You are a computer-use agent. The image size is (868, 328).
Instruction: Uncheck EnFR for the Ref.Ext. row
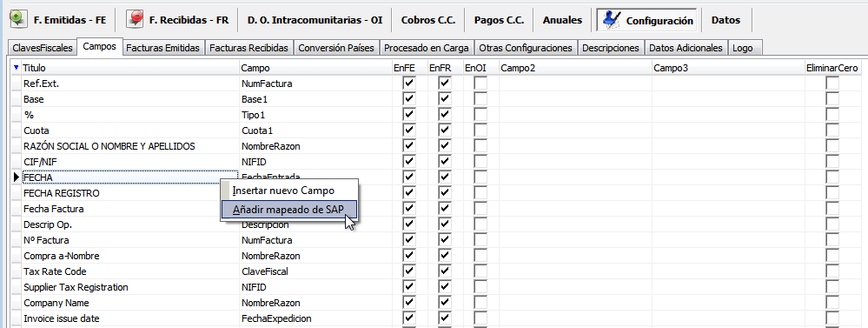pos(445,84)
